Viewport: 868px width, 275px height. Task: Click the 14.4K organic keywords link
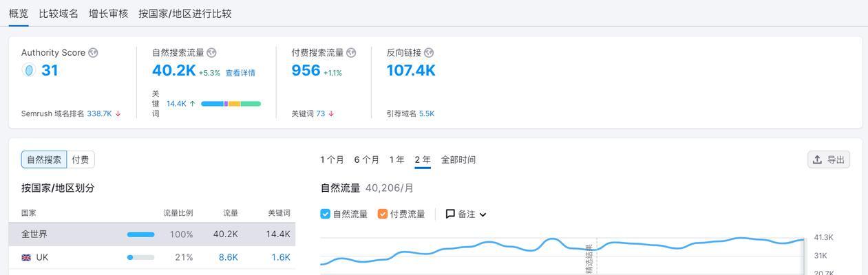[176, 104]
